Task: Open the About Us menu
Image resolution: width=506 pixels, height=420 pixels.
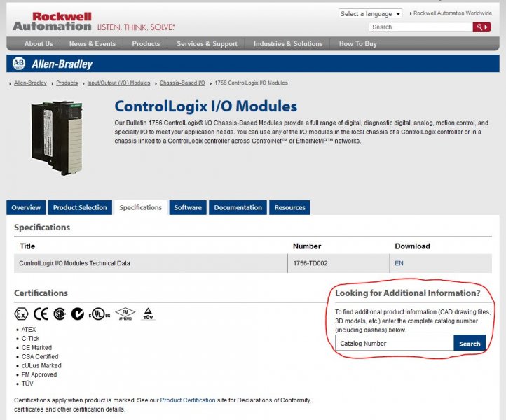Action: point(39,44)
